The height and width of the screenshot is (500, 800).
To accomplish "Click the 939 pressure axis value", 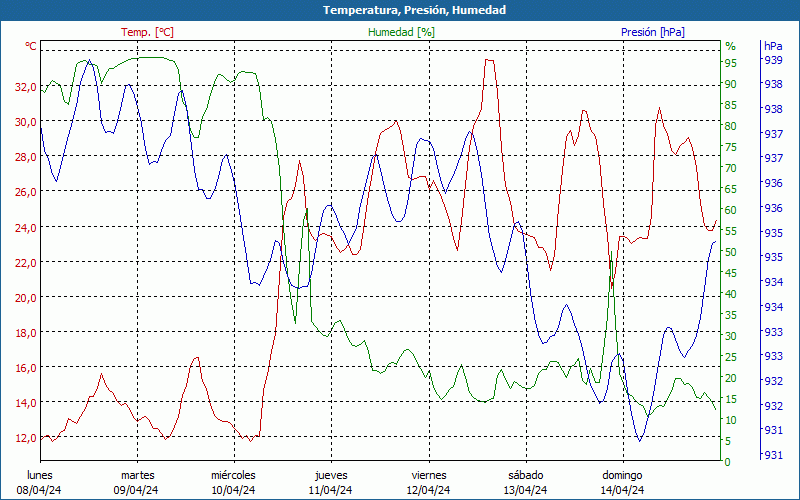I will (773, 60).
